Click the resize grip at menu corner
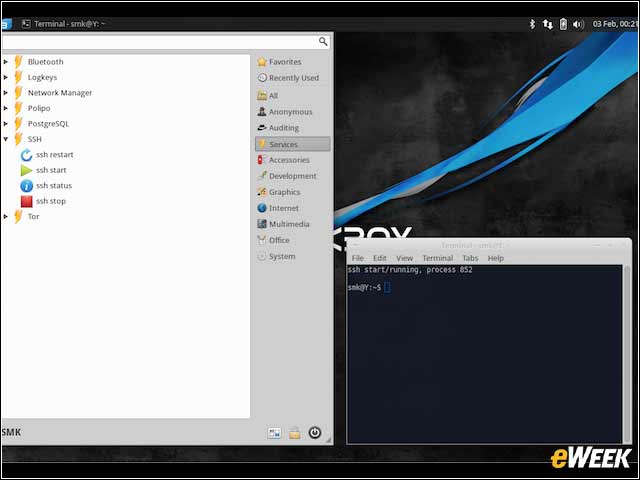 point(328,440)
